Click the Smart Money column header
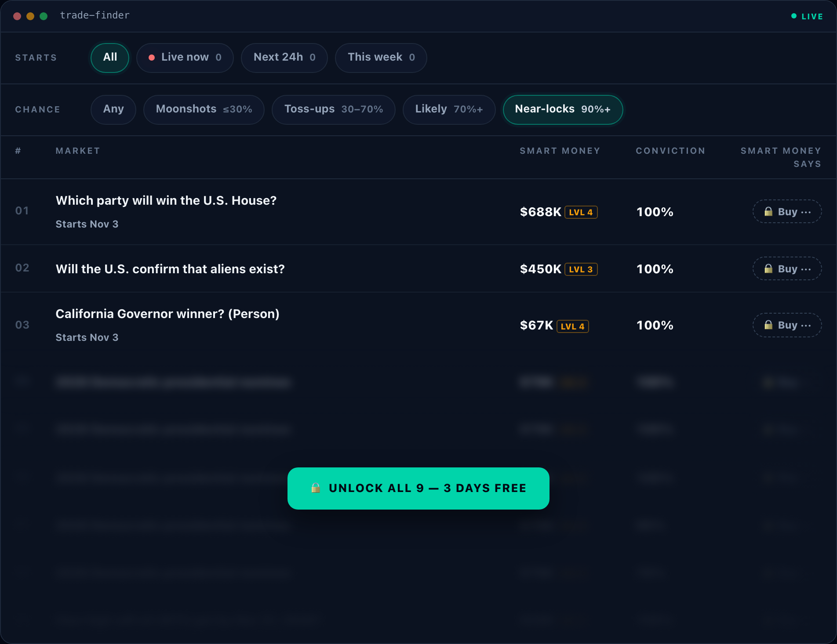This screenshot has height=644, width=837. coord(560,151)
